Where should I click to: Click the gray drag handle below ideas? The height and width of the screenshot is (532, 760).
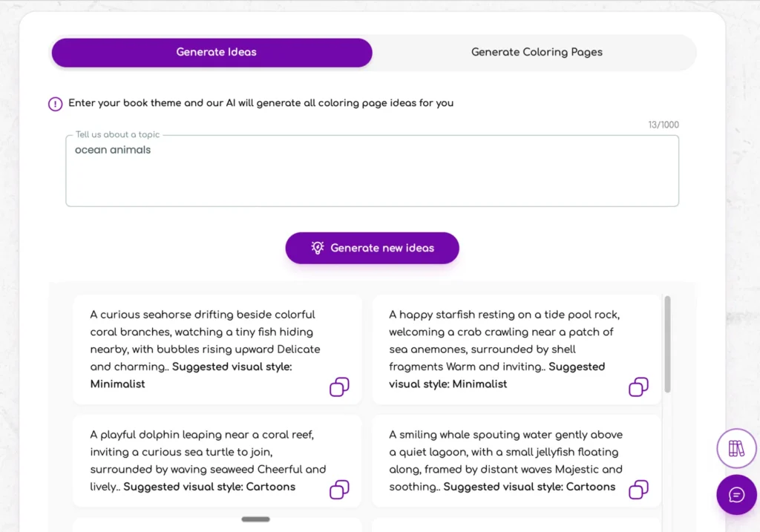click(x=256, y=519)
